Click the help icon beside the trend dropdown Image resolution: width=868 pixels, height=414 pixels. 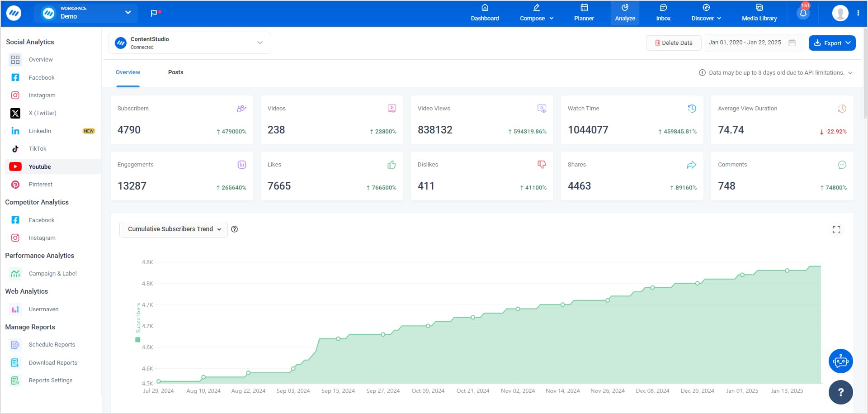tap(235, 229)
